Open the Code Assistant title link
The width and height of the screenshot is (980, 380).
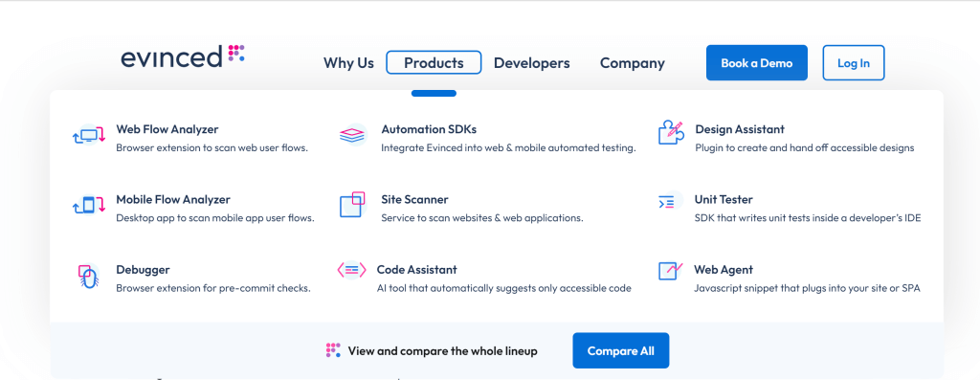[x=417, y=270]
